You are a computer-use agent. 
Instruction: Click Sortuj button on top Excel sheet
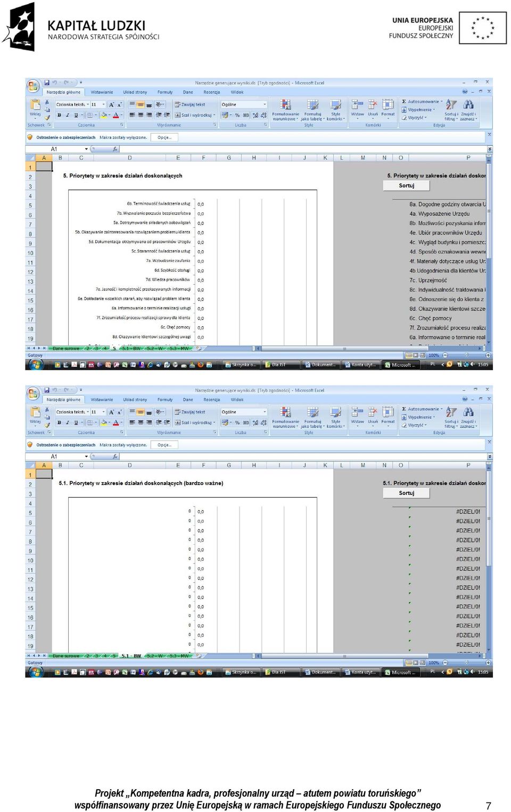[x=406, y=186]
